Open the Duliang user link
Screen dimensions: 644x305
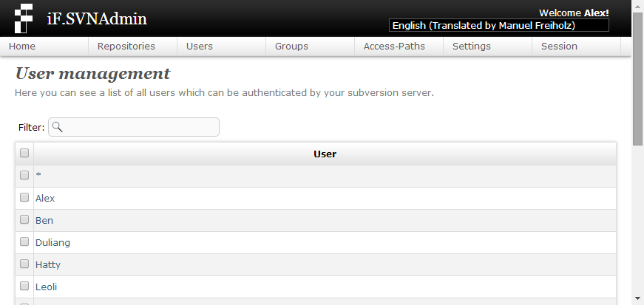pos(52,243)
